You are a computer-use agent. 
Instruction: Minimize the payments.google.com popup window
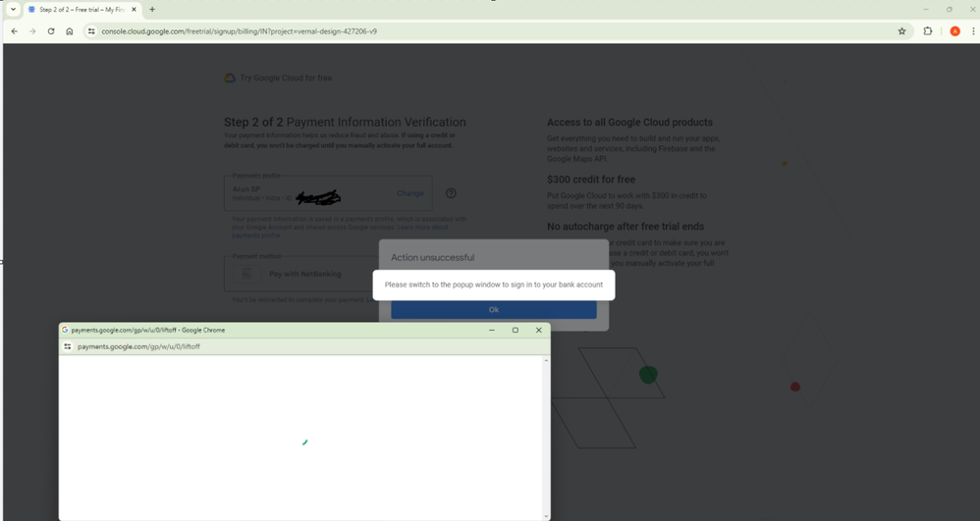(492, 330)
